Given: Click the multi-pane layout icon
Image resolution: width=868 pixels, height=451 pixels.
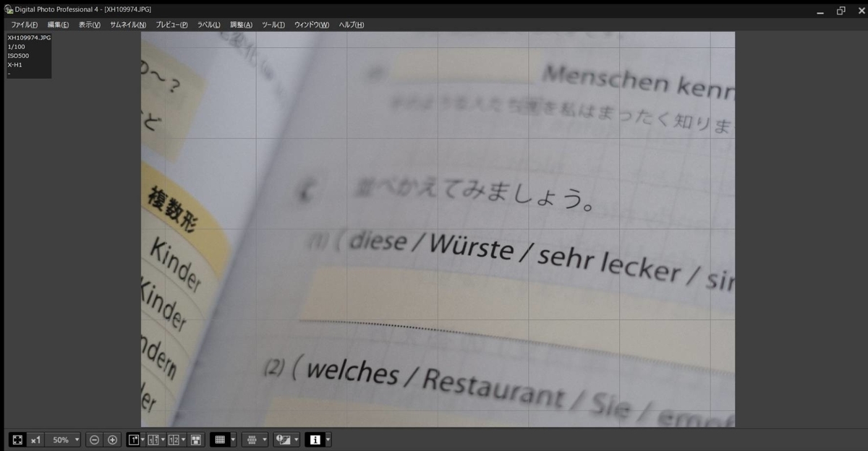Looking at the screenshot, I should tap(196, 439).
